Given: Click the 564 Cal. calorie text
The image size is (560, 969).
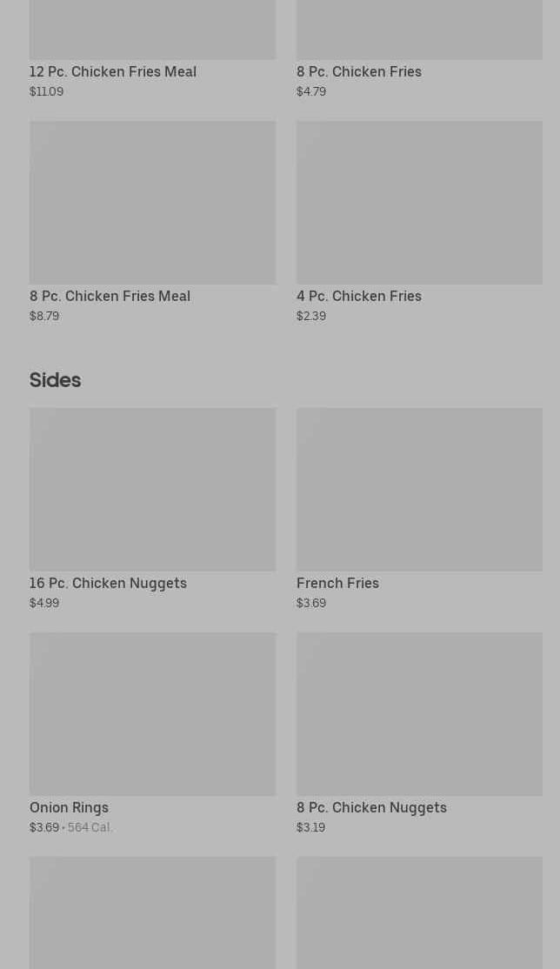Looking at the screenshot, I should click(x=90, y=827).
